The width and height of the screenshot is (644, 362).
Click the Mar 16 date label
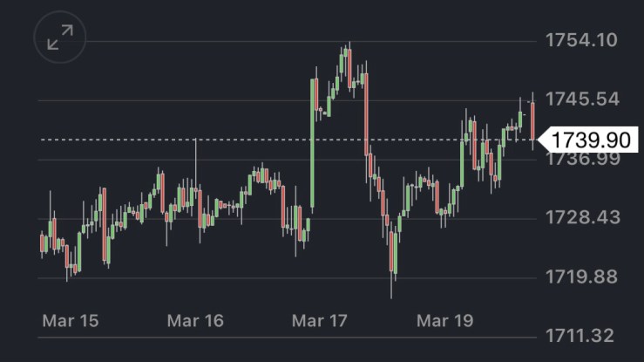[x=195, y=320]
